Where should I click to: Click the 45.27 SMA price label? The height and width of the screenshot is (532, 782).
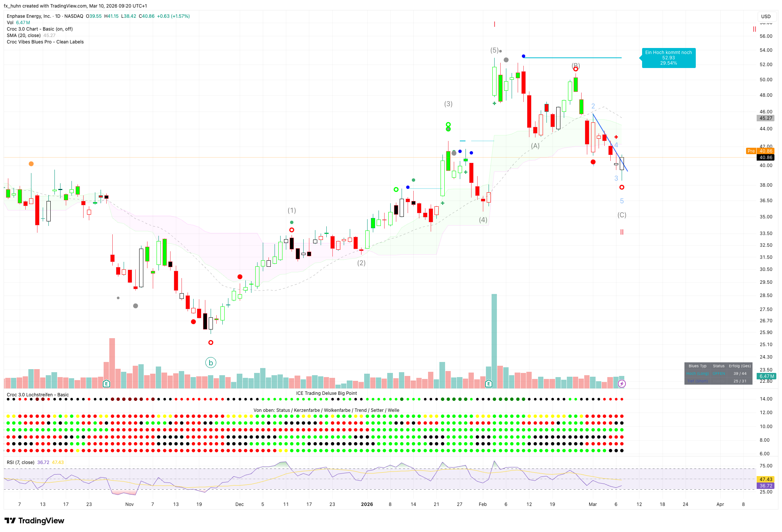[766, 118]
